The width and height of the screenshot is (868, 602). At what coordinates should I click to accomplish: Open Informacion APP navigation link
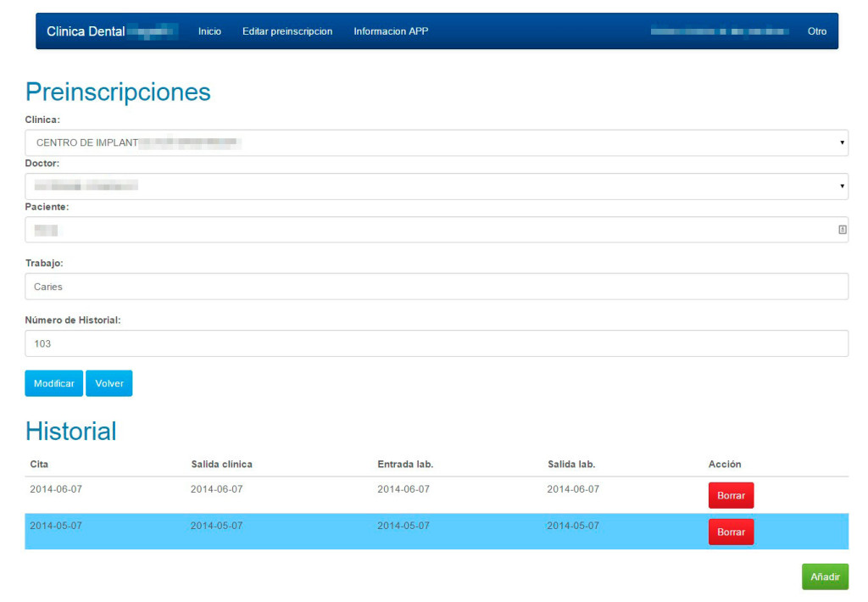click(391, 31)
